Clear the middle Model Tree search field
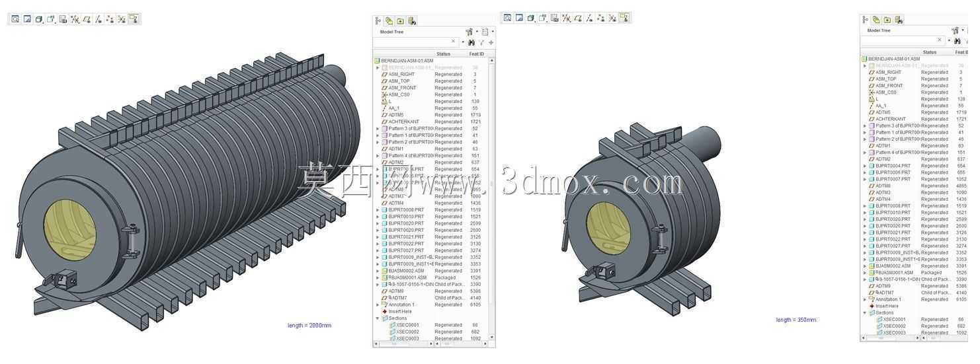 453,41
